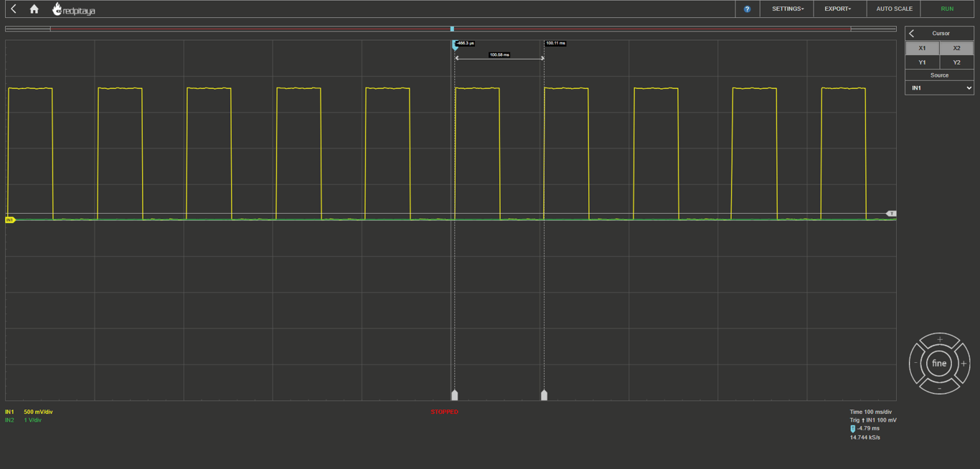Collapse the Cursor panel with its back chevron
980x469 pixels.
pos(912,34)
